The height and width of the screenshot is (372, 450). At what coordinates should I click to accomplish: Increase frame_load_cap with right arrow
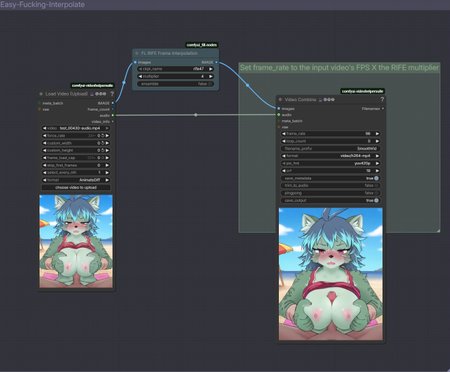coord(107,158)
